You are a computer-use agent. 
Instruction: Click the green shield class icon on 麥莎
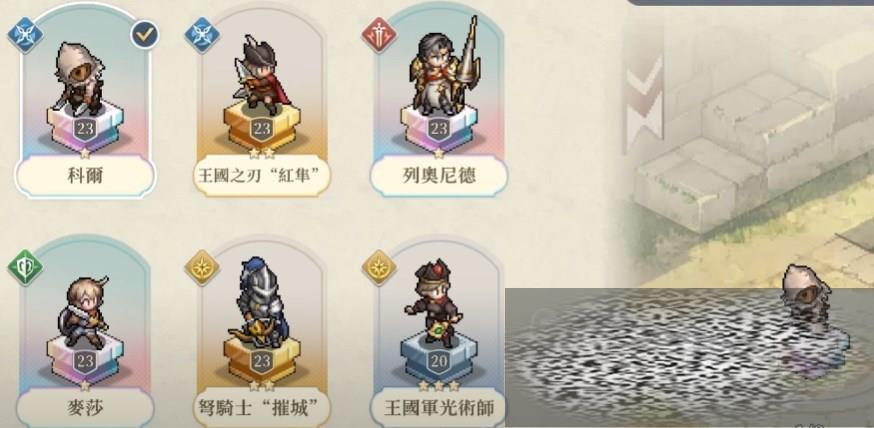click(x=25, y=268)
